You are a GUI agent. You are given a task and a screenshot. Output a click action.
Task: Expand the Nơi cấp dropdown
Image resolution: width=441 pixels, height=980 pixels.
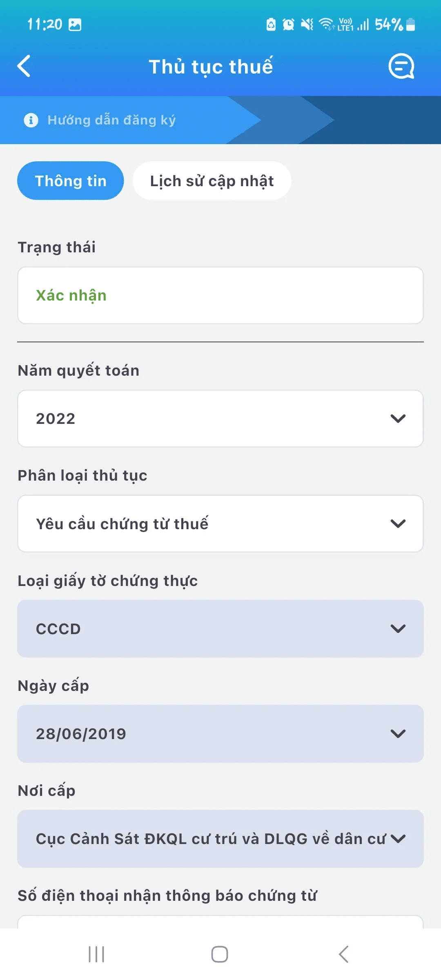(220, 839)
